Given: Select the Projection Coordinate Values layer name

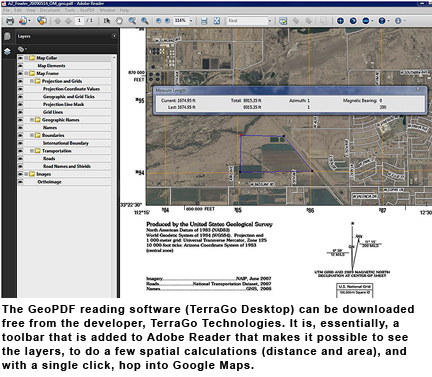Looking at the screenshot, I should 71,89.
